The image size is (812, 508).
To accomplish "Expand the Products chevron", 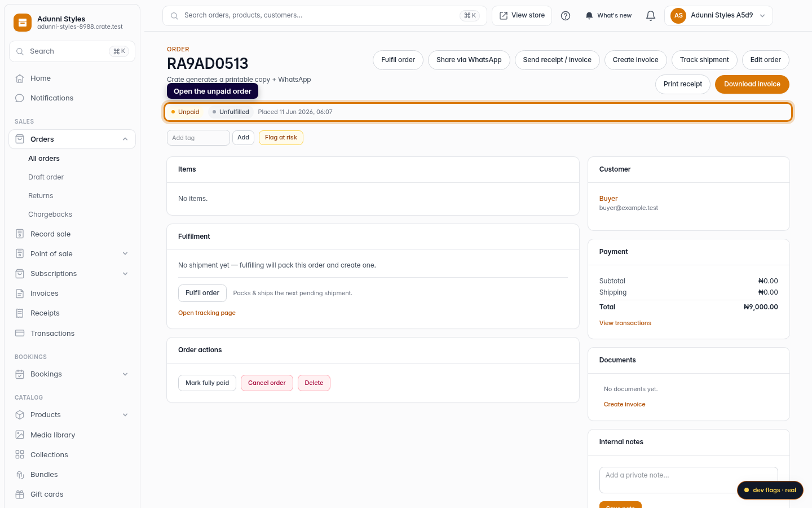I will pos(125,415).
